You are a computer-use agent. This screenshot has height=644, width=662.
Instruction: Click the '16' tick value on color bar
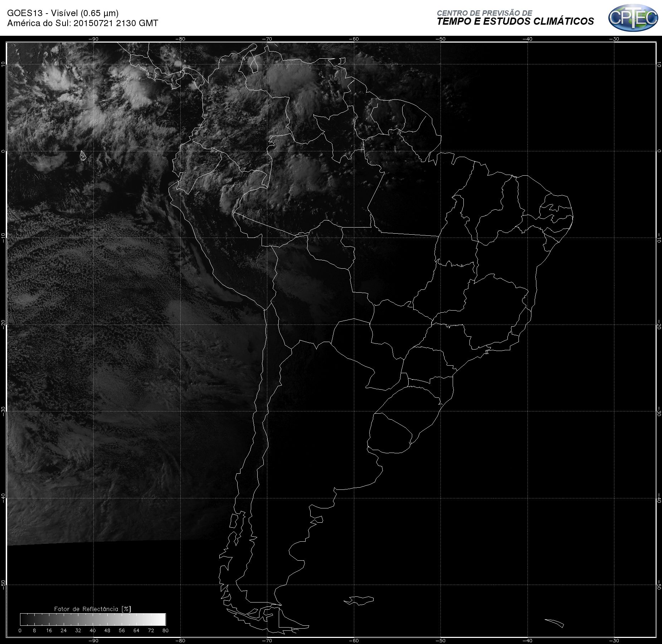(49, 630)
